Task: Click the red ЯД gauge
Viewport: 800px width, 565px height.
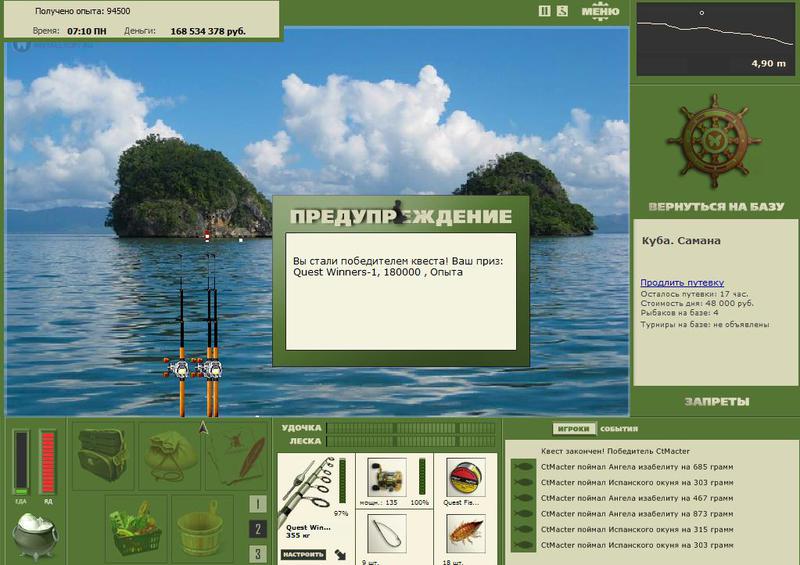Action: [47, 463]
